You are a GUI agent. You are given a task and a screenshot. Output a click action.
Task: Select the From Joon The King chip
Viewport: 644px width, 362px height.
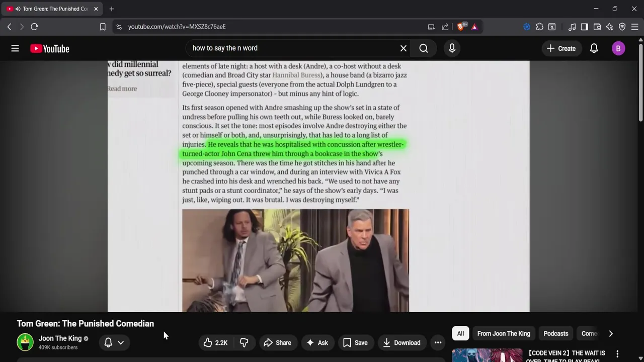click(x=504, y=333)
